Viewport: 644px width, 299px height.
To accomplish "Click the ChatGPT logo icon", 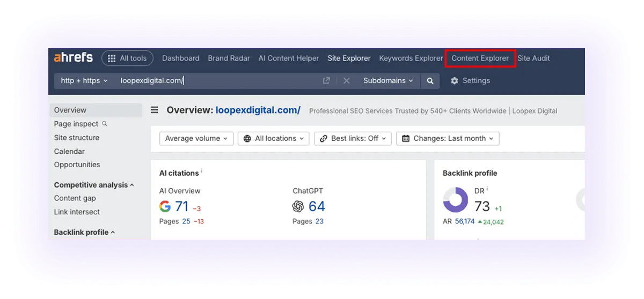I will 298,206.
